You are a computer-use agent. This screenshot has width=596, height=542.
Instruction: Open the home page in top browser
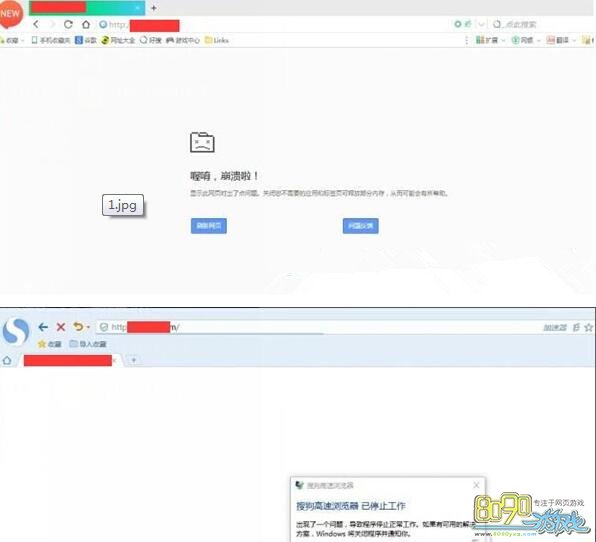(86, 24)
